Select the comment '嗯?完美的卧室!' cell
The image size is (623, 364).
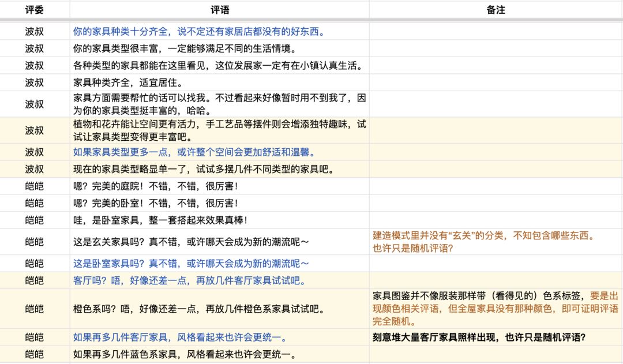tap(220, 203)
